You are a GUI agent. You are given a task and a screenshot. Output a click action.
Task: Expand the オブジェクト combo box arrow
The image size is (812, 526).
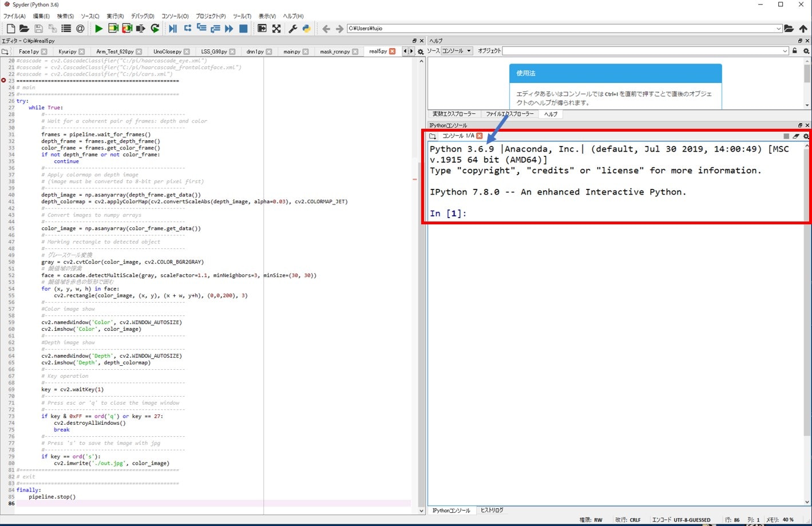coord(785,51)
